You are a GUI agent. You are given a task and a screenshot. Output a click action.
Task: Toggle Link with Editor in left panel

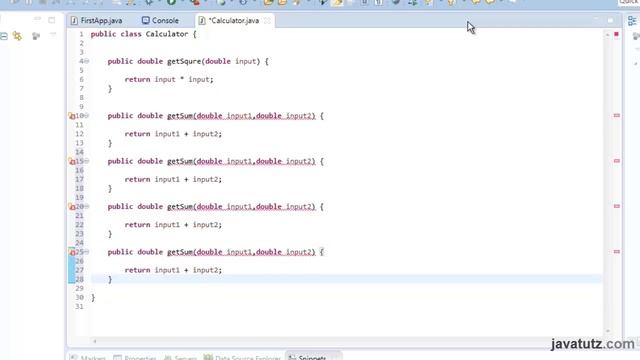coord(17,36)
